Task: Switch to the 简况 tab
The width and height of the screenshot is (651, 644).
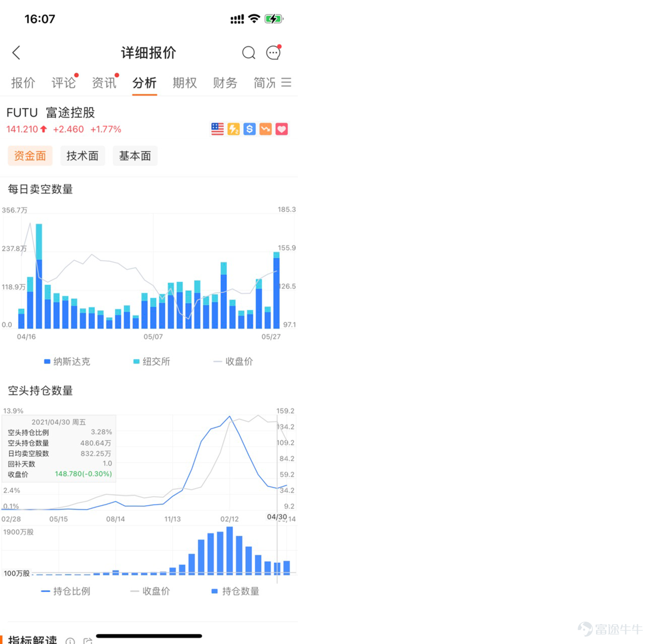Action: [265, 83]
